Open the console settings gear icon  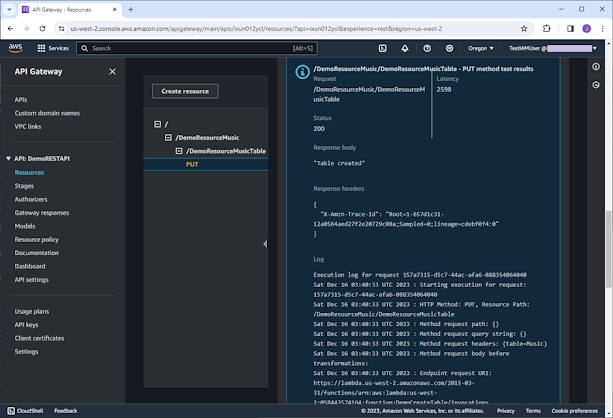tap(449, 48)
